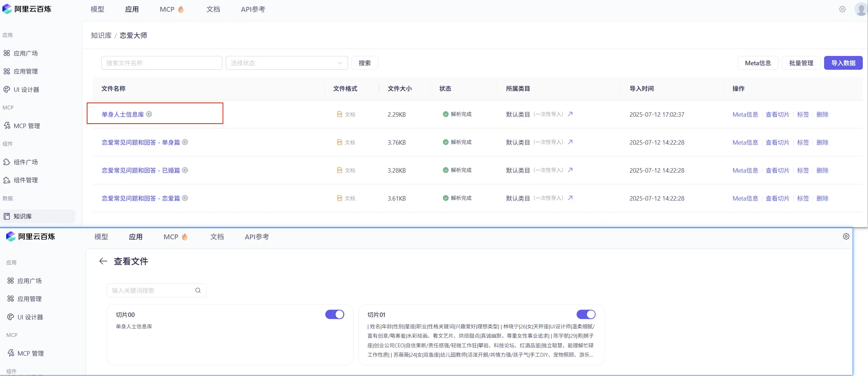Image resolution: width=868 pixels, height=376 pixels.
Task: Open the 选择状态 dropdown
Action: click(287, 63)
